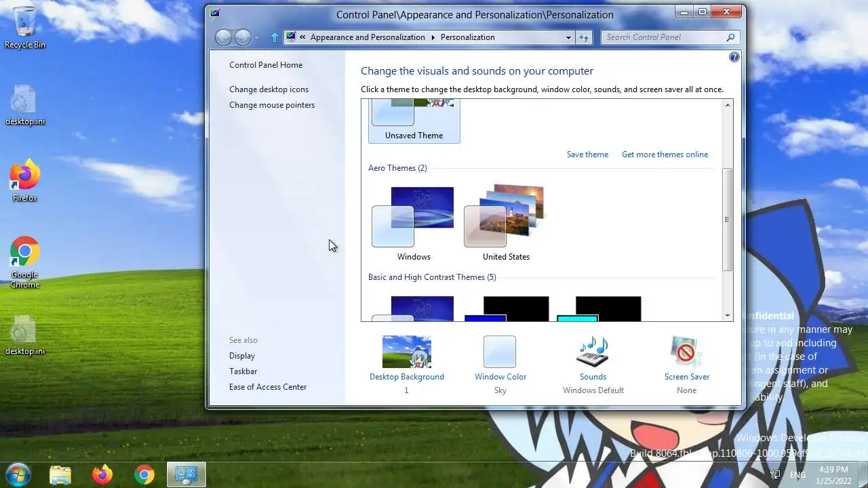This screenshot has width=868, height=488.
Task: Click Basic and High Contrast Themes (5) heading
Action: click(432, 277)
